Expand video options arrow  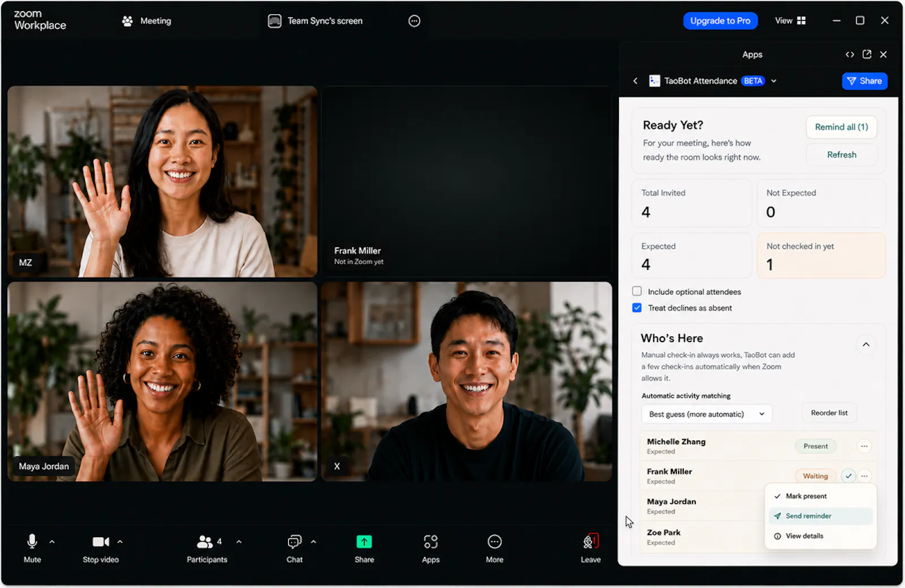[x=120, y=542]
